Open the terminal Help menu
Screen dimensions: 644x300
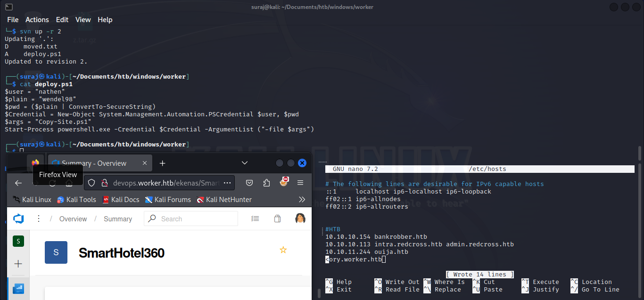coord(105,20)
